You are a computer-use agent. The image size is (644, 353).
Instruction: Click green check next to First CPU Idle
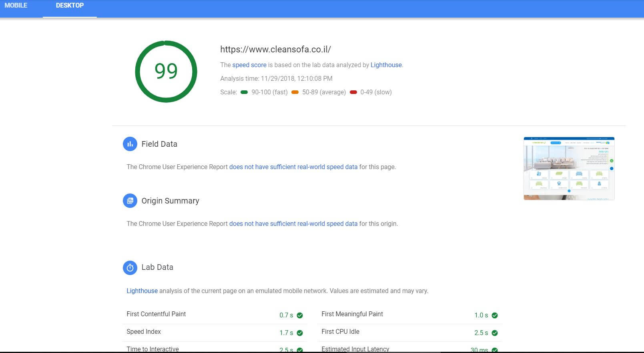tap(495, 333)
